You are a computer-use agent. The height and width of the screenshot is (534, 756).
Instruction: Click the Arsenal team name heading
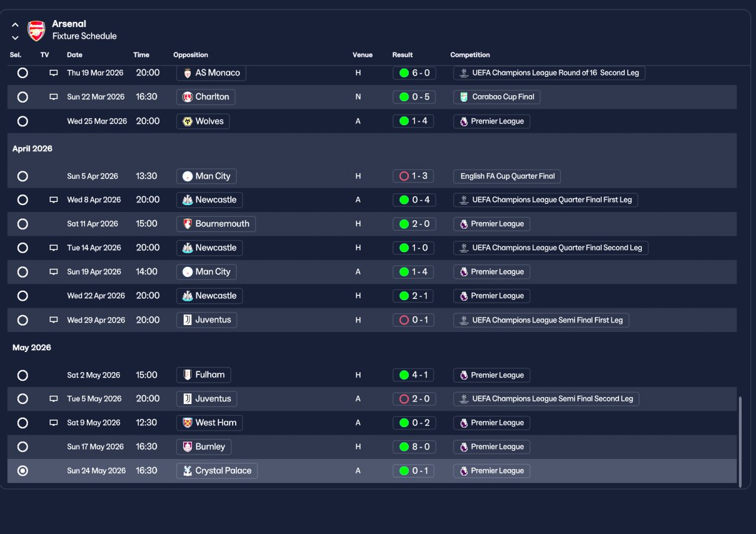(69, 24)
